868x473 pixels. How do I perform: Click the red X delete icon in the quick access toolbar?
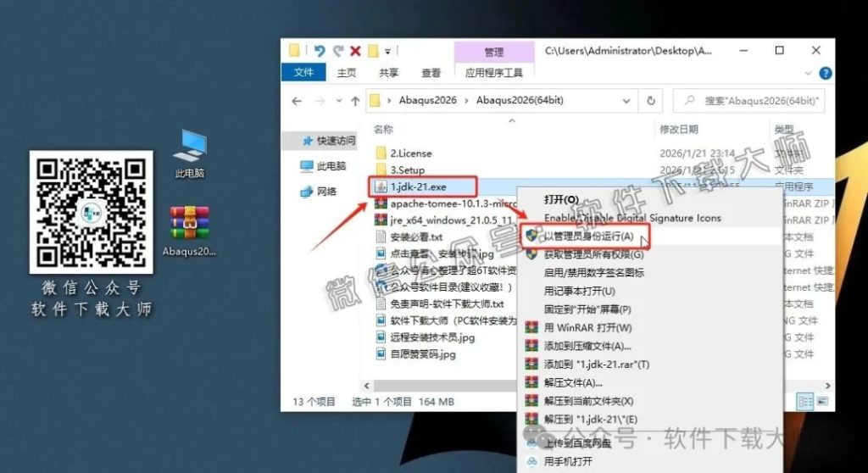(355, 51)
